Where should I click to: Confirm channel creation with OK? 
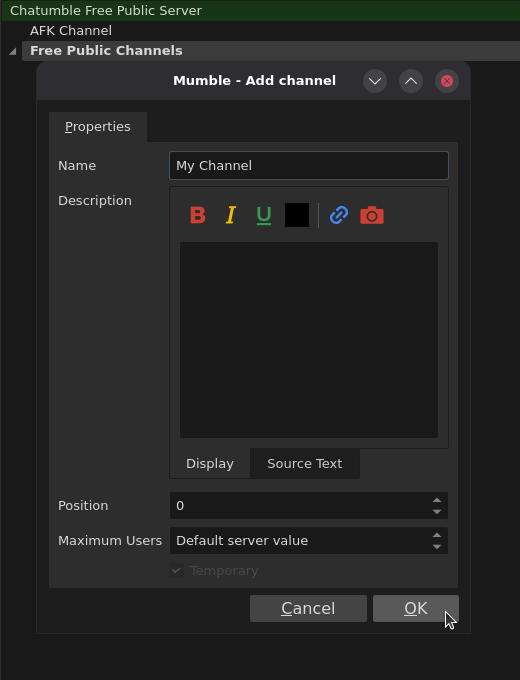tap(415, 608)
